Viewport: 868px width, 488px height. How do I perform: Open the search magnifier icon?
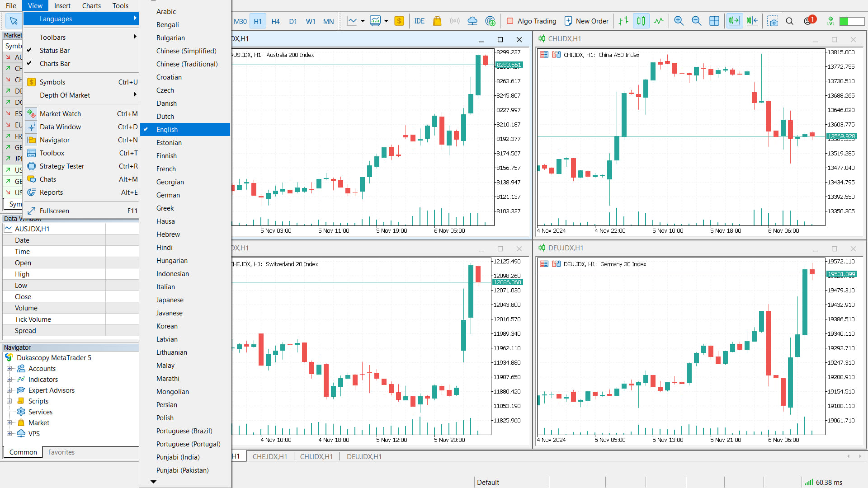pos(790,21)
